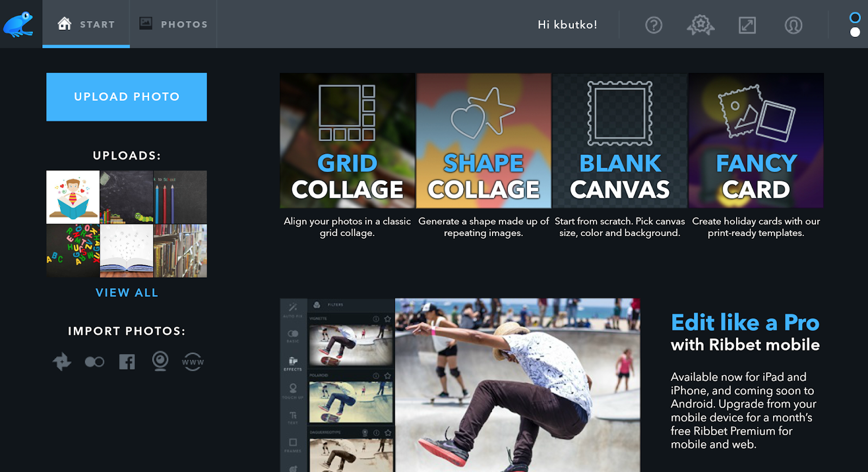The image size is (868, 472).
Task: Open the Start tab
Action: 86,24
